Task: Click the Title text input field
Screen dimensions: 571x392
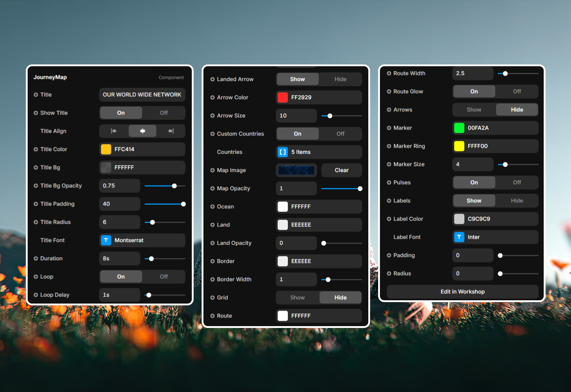Action: coord(142,95)
